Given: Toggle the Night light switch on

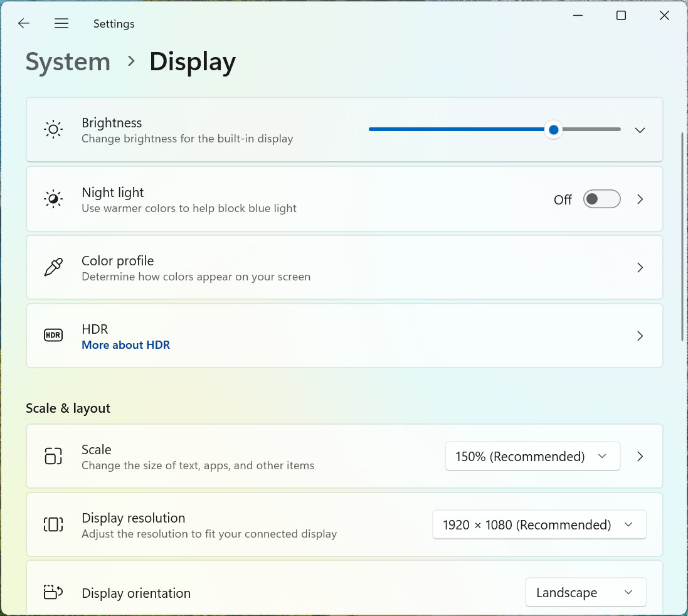Looking at the screenshot, I should [x=601, y=199].
